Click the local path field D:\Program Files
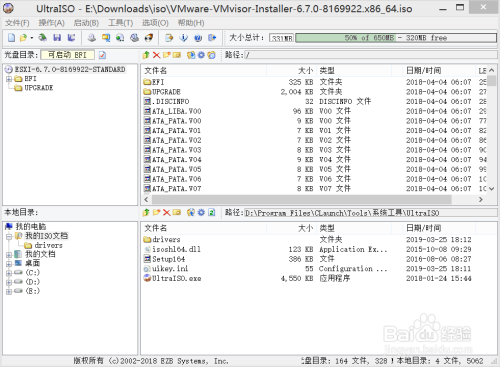This screenshot has width=500, height=367. [371, 213]
